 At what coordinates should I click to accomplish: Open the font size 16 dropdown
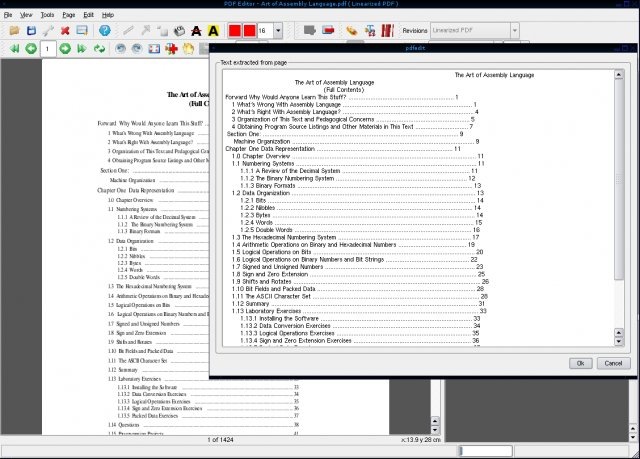(x=278, y=31)
